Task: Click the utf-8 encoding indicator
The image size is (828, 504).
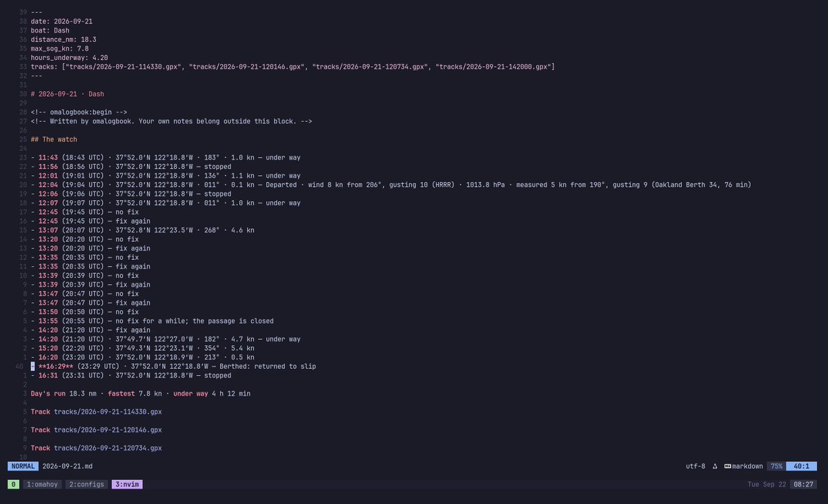Action: click(696, 466)
